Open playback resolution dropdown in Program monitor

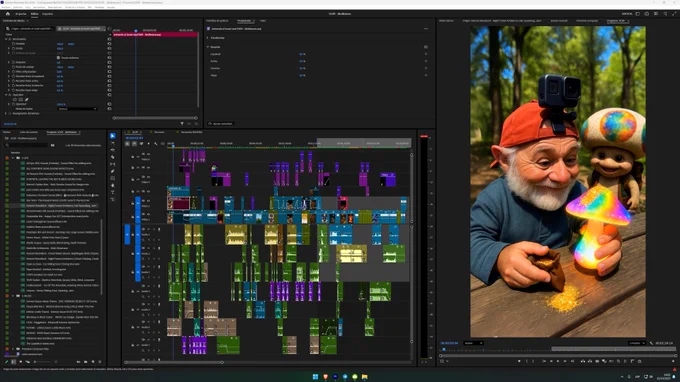pyautogui.click(x=637, y=343)
